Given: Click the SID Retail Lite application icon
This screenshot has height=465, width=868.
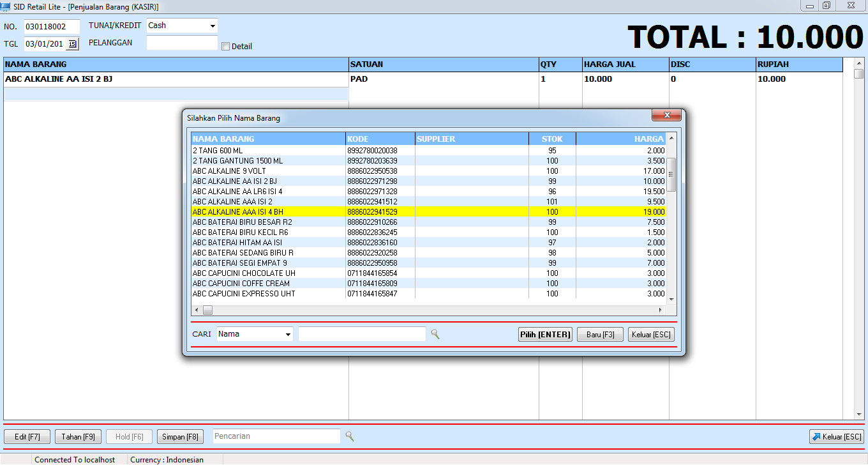Looking at the screenshot, I should point(6,6).
